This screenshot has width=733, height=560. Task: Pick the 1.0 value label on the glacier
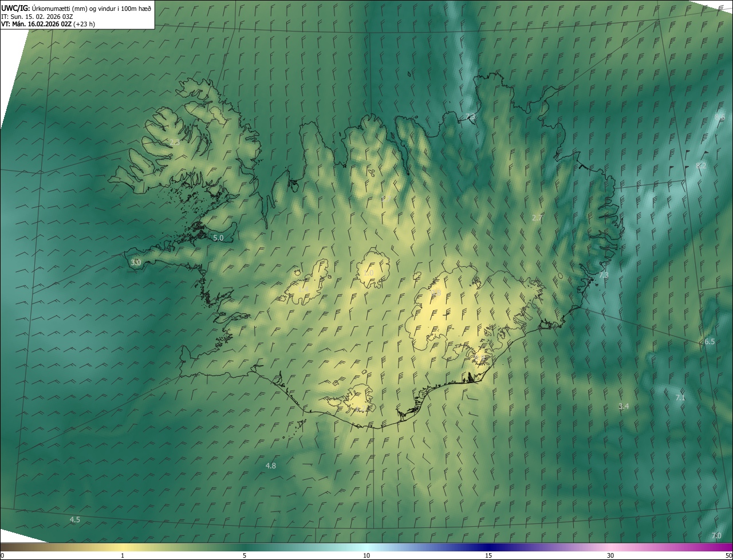pos(368,273)
